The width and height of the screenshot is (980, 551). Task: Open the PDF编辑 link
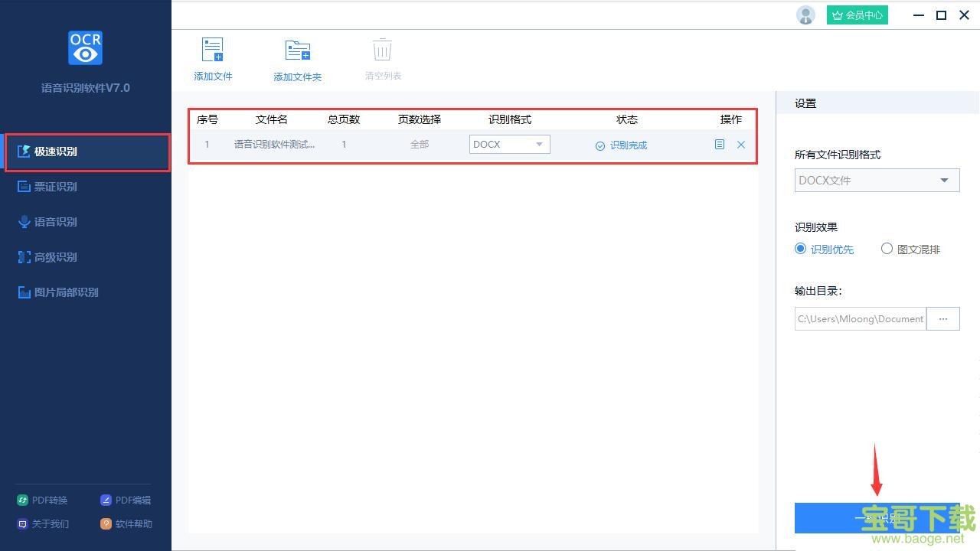coord(133,500)
